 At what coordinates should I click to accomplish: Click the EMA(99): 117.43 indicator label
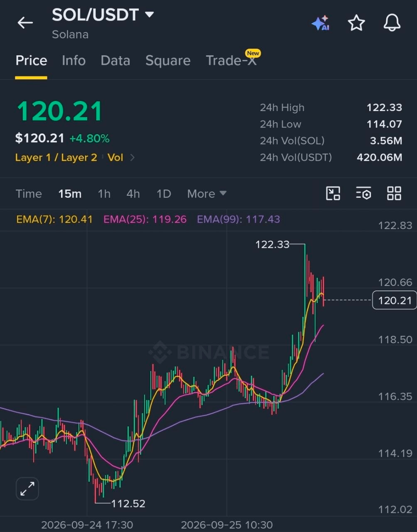pyautogui.click(x=238, y=219)
